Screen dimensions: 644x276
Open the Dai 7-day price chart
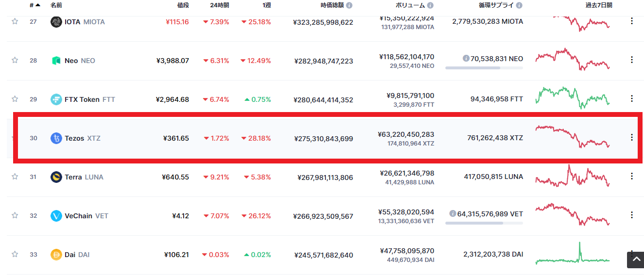coord(573,253)
